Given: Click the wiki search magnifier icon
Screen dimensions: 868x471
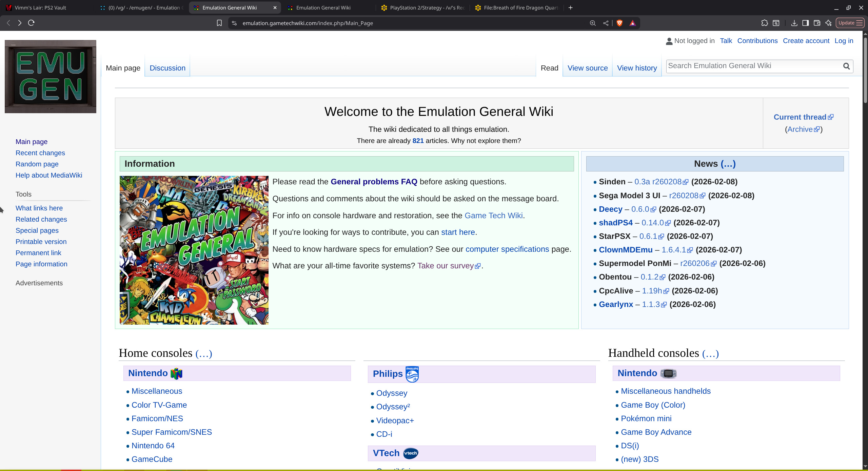Looking at the screenshot, I should tap(846, 66).
